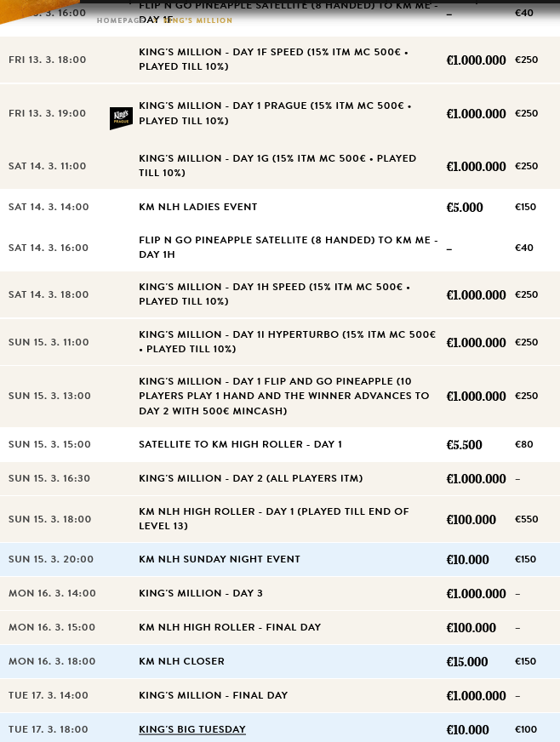Viewport: 560px width, 742px height.
Task: Click the King's Prague logo icon
Action: pyautogui.click(x=121, y=118)
